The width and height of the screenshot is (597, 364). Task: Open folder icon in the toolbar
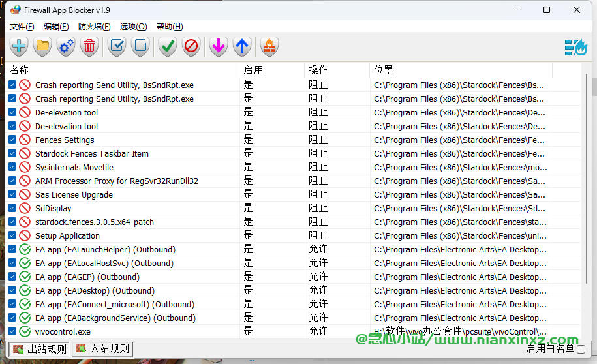[x=42, y=46]
